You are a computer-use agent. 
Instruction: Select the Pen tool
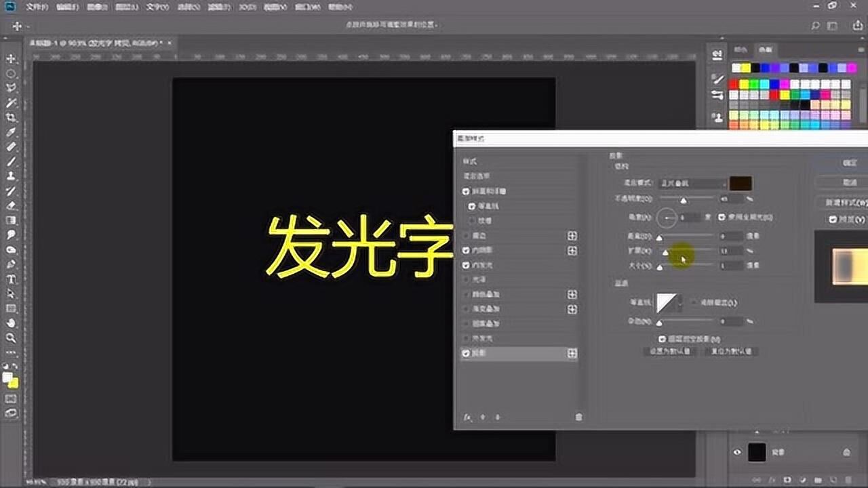[x=11, y=264]
